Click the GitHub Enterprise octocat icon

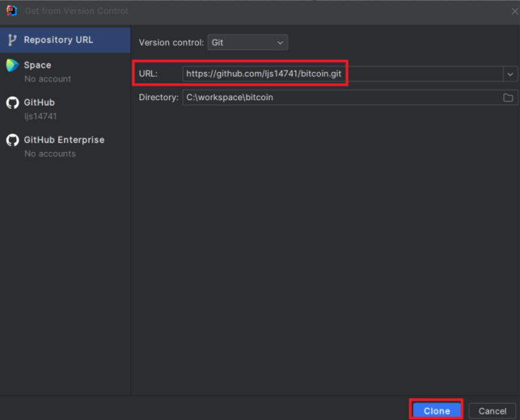point(13,140)
